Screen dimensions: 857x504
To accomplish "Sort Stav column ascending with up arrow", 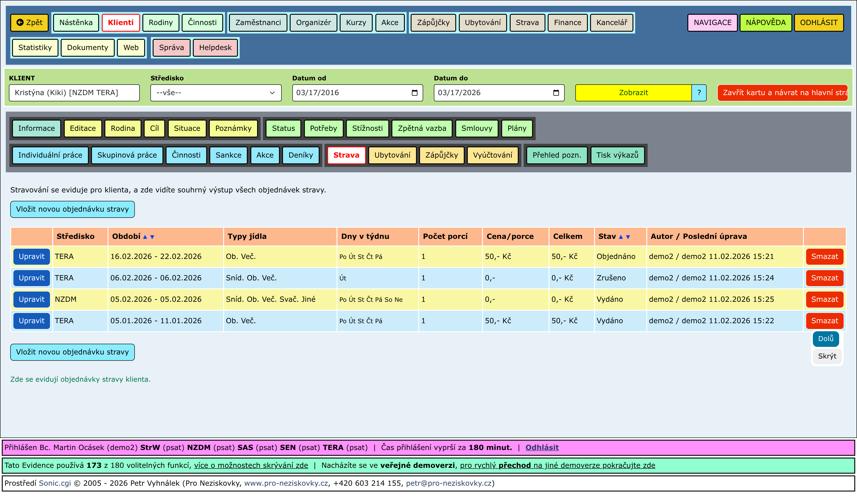I will (621, 237).
